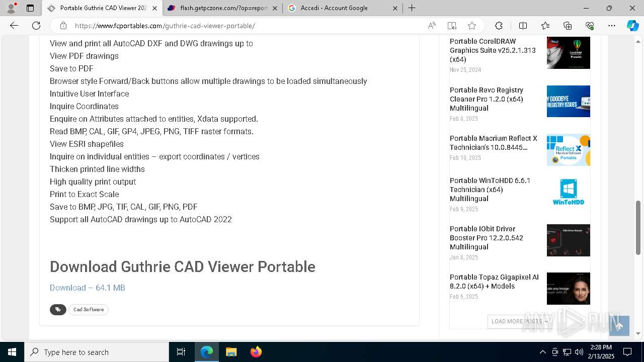The image size is (644, 362).
Task: Click the Edge taskbar icon
Action: [x=207, y=352]
